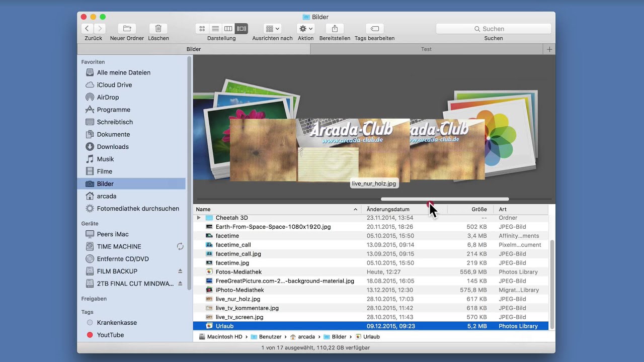This screenshot has height=362, width=644.
Task: Switch to the Test tab
Action: [x=426, y=49]
